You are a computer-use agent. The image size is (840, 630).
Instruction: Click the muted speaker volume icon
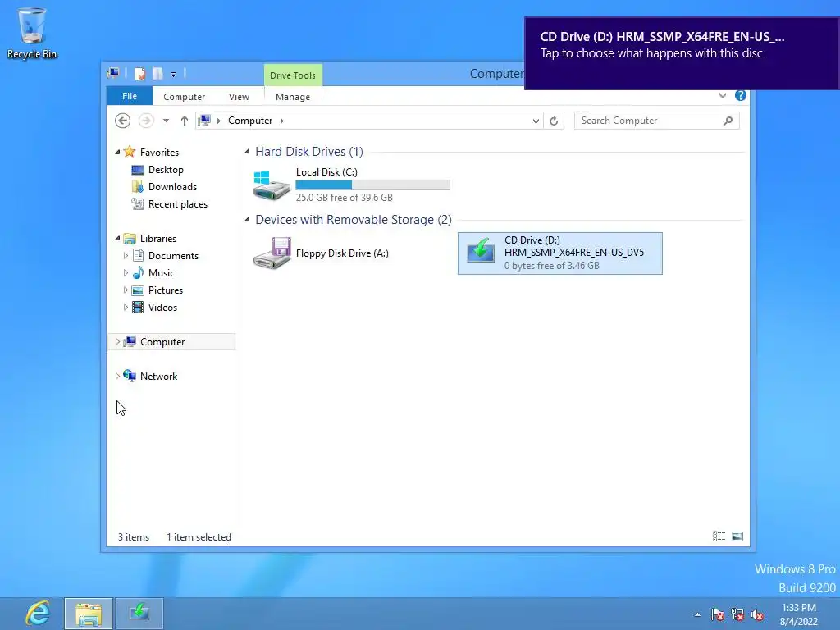point(757,614)
